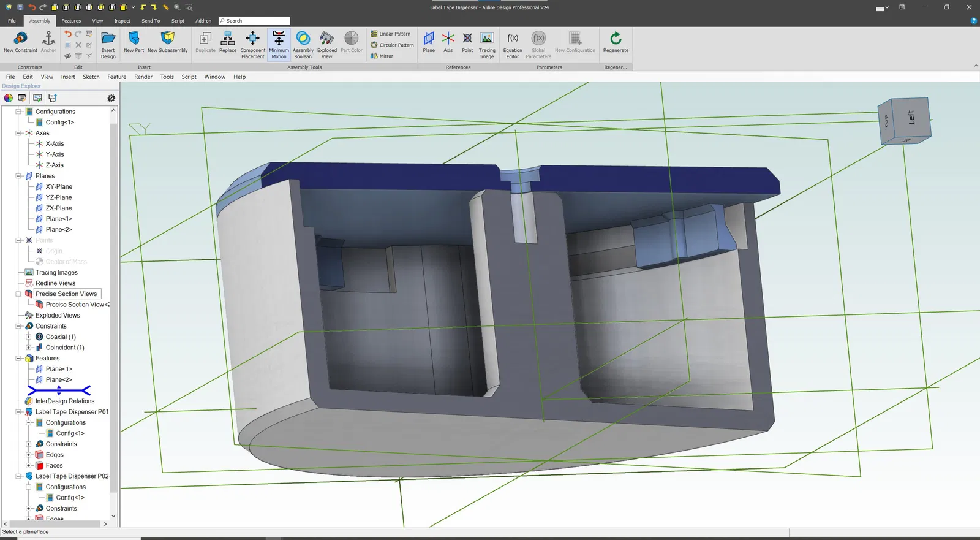Collapse the Planes tree node

(18, 176)
